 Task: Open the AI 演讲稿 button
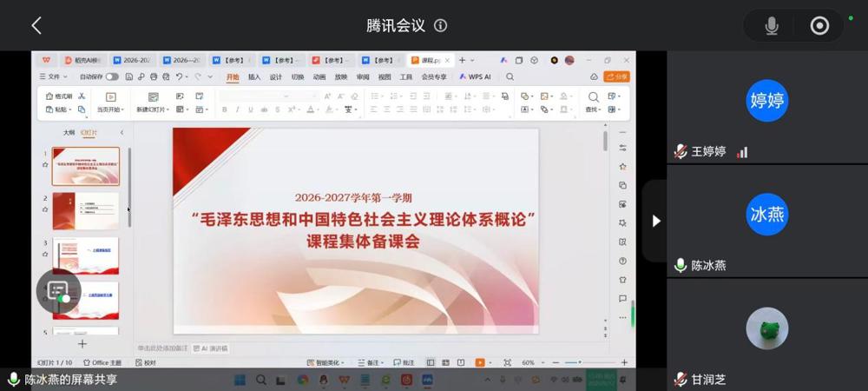[x=210, y=348]
